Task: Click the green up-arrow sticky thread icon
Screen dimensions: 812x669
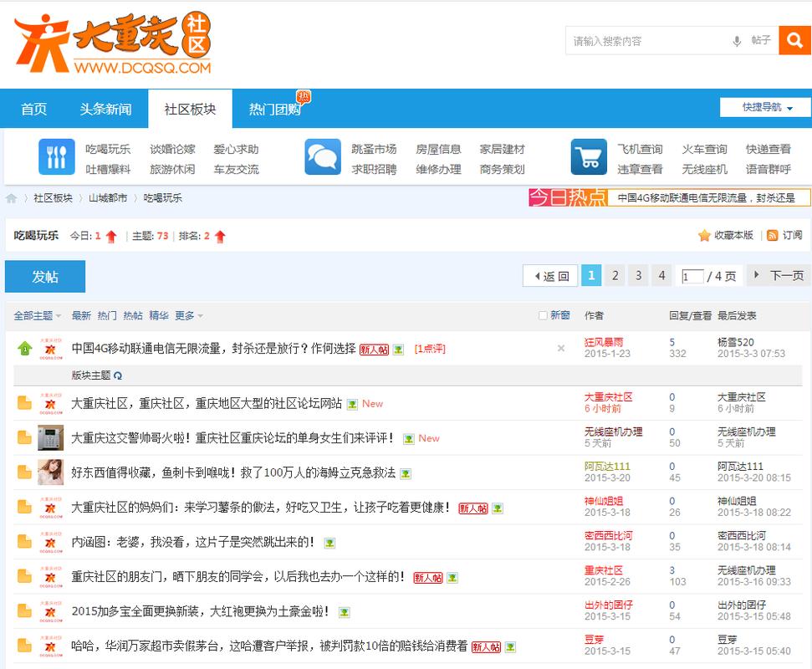Action: (x=25, y=349)
